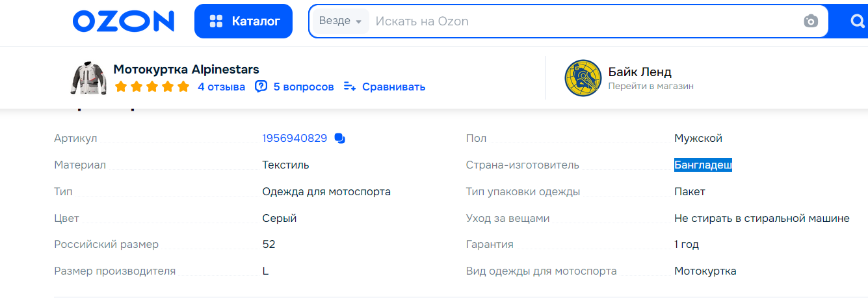
Task: Open the Мотокуртка Alpinestars product title
Action: coord(187,70)
